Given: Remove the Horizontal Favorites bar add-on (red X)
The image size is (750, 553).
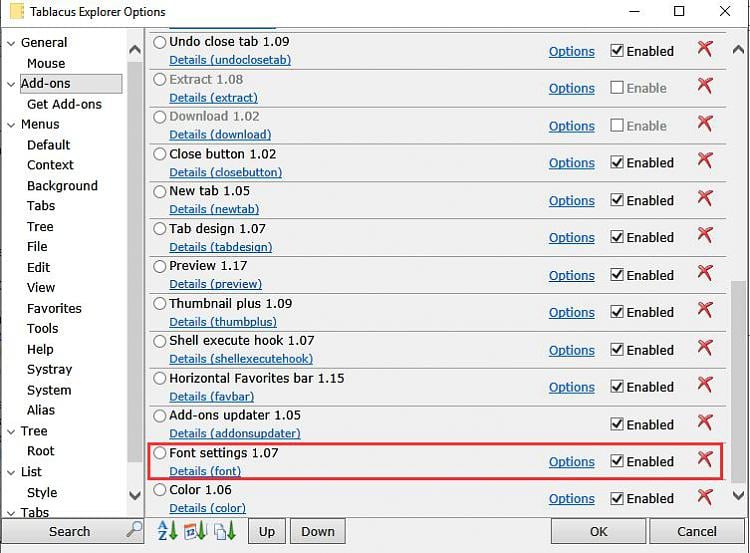Looking at the screenshot, I should (705, 385).
